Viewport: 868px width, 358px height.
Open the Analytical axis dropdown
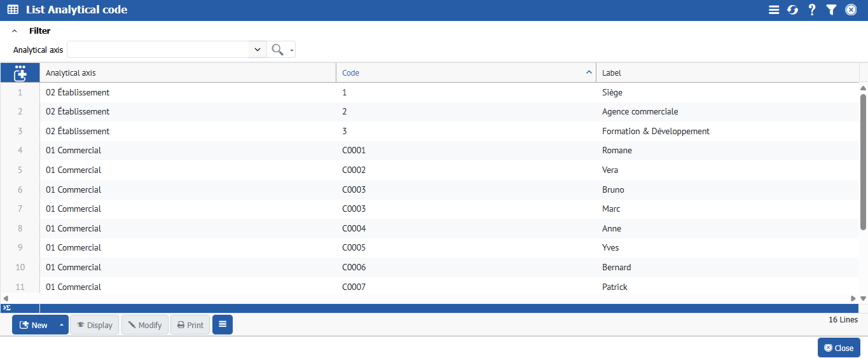pos(257,50)
